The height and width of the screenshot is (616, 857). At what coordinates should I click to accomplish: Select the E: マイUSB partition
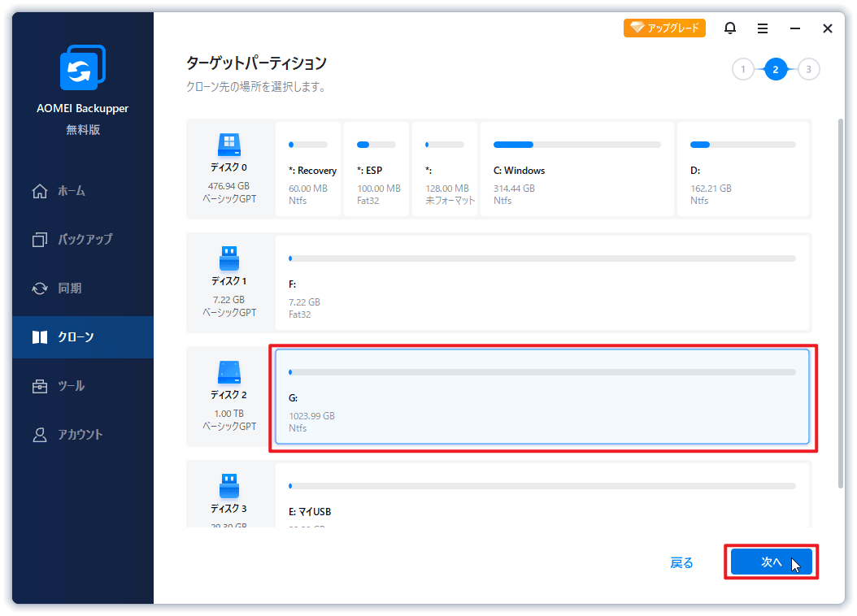click(542, 495)
